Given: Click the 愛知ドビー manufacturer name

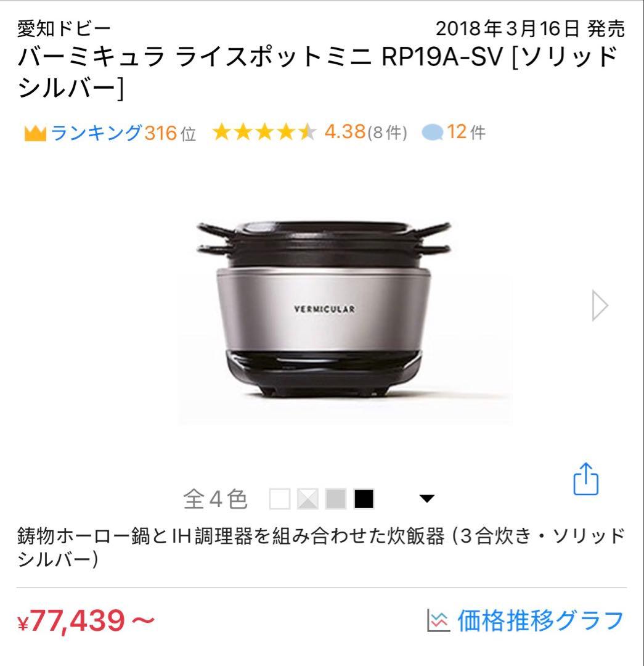Looking at the screenshot, I should [x=63, y=30].
